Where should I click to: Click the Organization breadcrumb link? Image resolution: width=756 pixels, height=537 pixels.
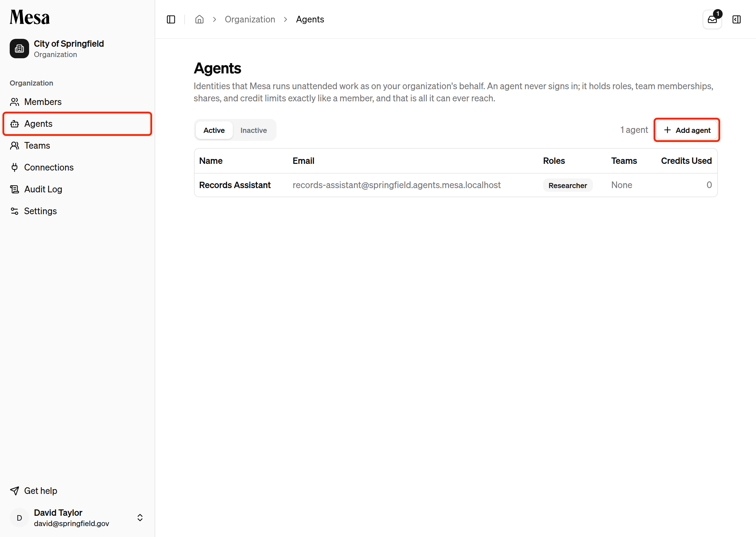pyautogui.click(x=250, y=19)
